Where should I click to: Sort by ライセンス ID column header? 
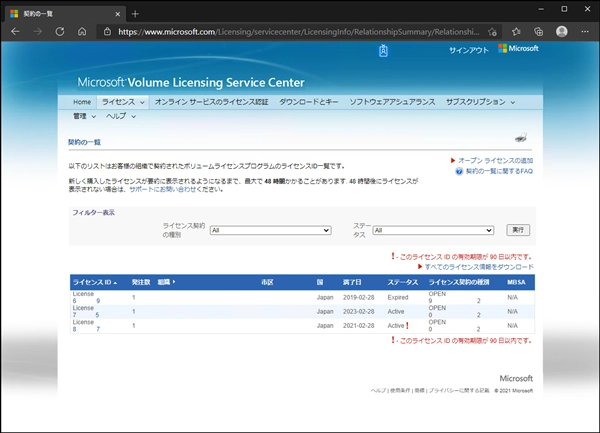click(95, 282)
